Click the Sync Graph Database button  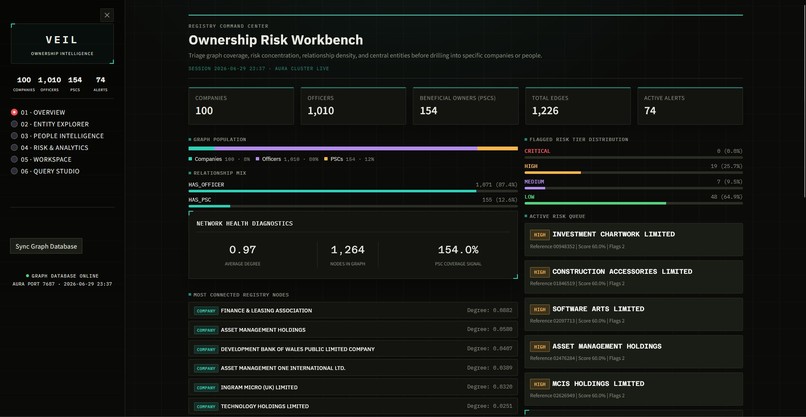click(x=46, y=246)
